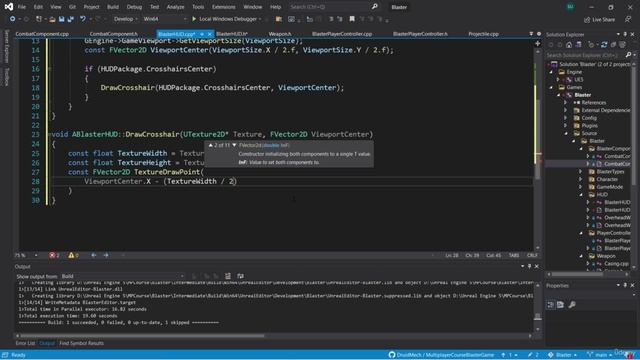
Task: Click the Save All icon
Action: [71, 19]
